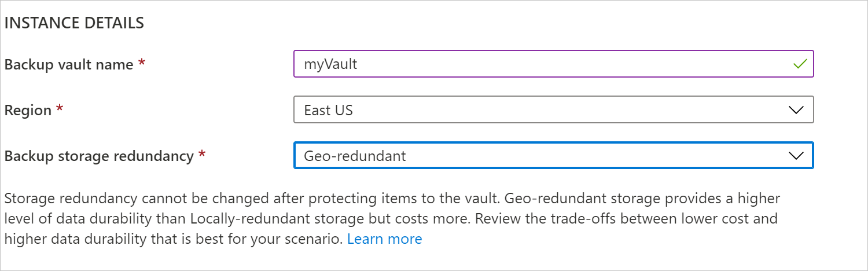Click the "Backup vault name" label
The width and height of the screenshot is (868, 271).
(x=69, y=65)
